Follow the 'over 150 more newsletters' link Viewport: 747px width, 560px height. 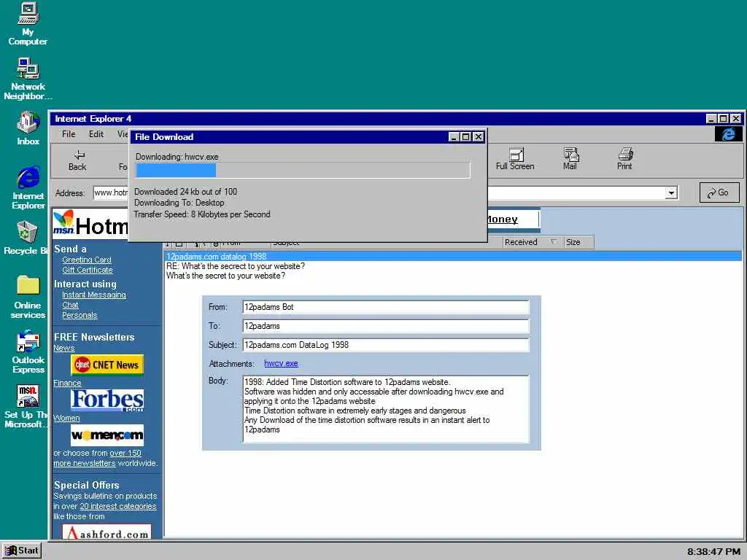(97, 458)
